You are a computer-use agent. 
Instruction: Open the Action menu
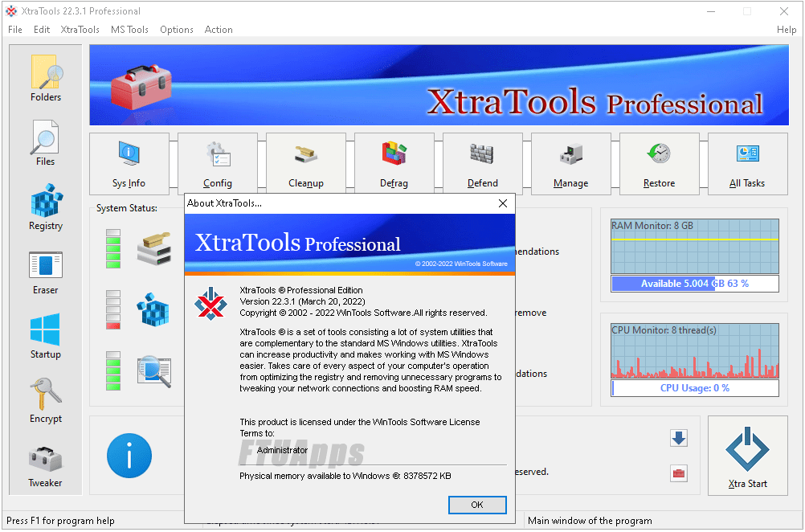tap(219, 29)
